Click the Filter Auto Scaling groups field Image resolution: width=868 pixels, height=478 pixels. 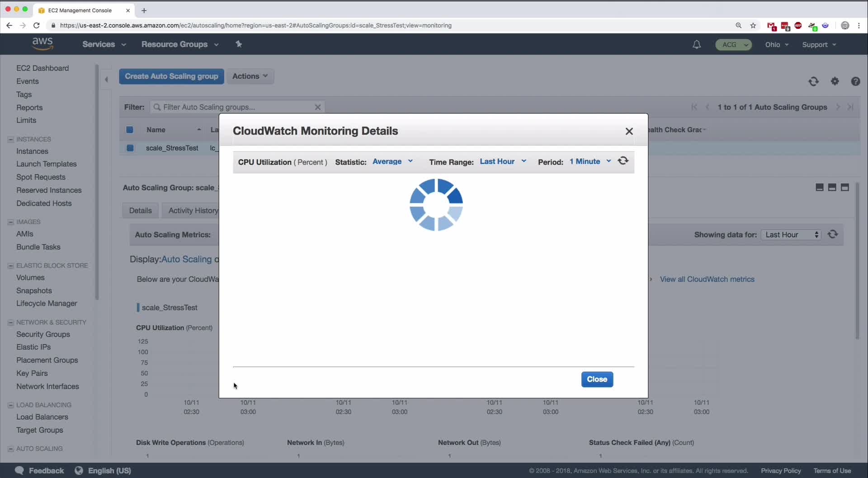pyautogui.click(x=237, y=107)
